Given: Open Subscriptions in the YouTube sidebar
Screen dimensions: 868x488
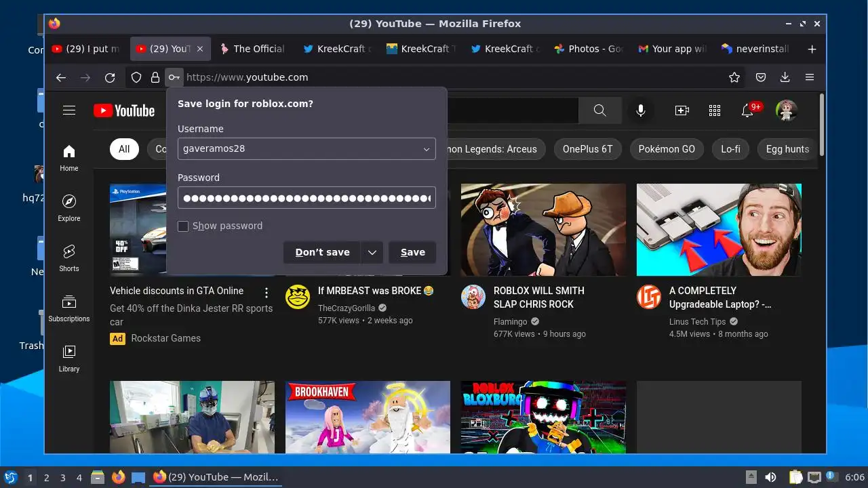Looking at the screenshot, I should [69, 308].
